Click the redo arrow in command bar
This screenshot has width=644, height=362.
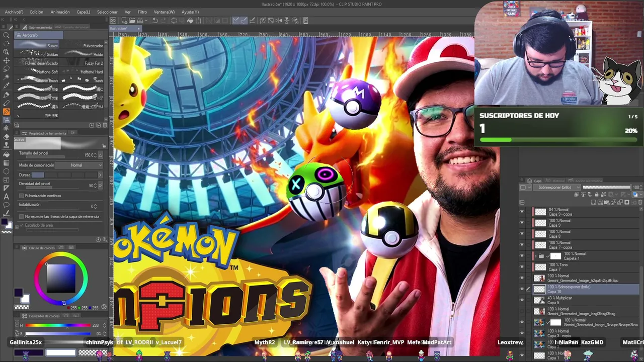pos(164,21)
